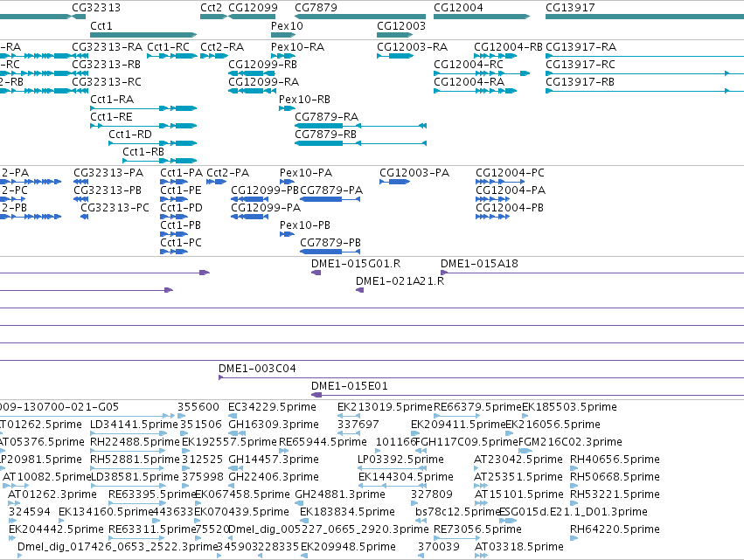Select the CG12099 gene feature

[x=253, y=17]
